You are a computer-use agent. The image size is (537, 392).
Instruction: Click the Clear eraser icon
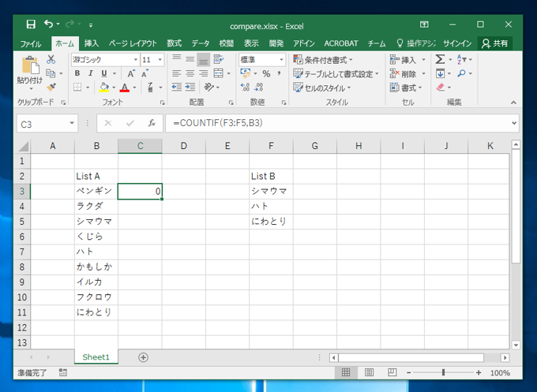441,88
